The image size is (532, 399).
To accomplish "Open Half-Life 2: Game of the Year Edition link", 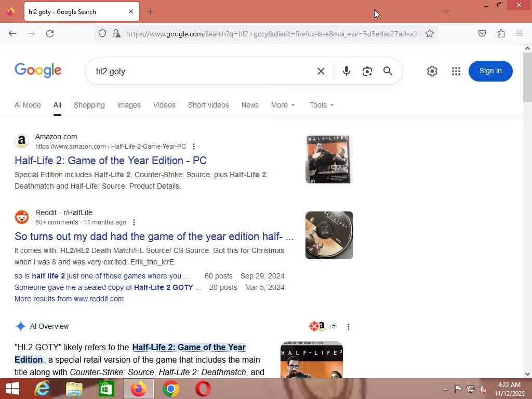I will 111,161.
